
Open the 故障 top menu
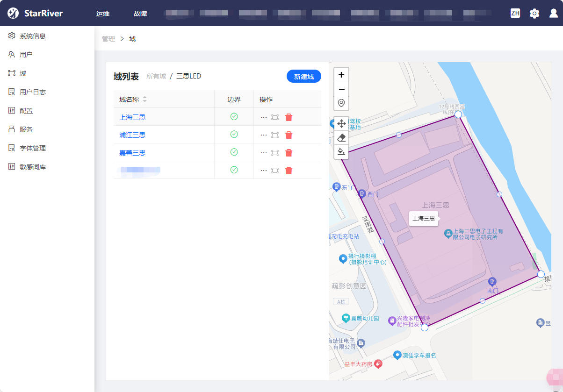point(140,14)
